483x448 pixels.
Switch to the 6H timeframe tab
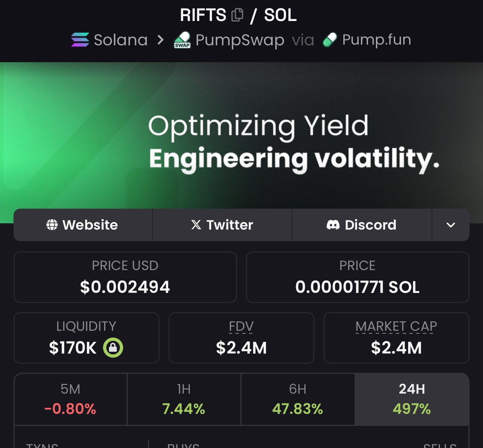pos(298,399)
